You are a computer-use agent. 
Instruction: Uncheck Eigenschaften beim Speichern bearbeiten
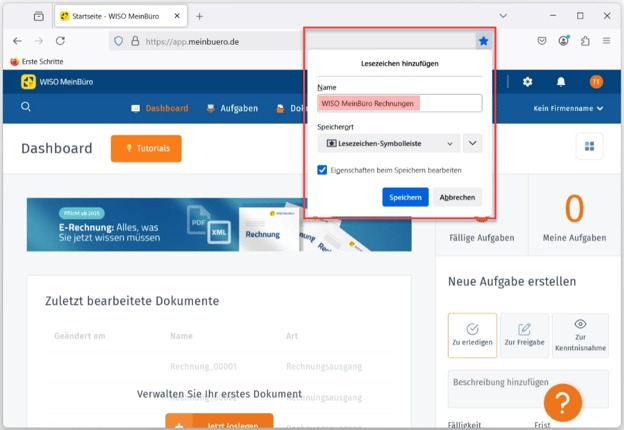[x=322, y=170]
